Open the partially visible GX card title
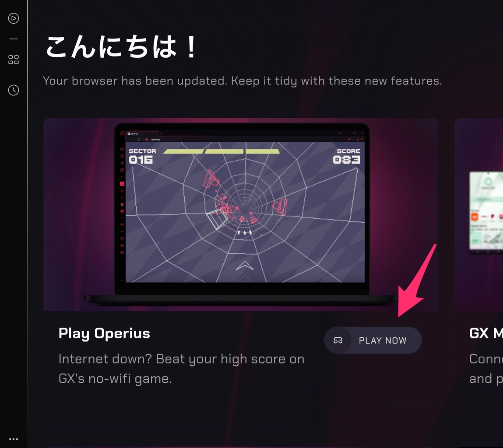Image resolution: width=503 pixels, height=448 pixels. coord(486,333)
